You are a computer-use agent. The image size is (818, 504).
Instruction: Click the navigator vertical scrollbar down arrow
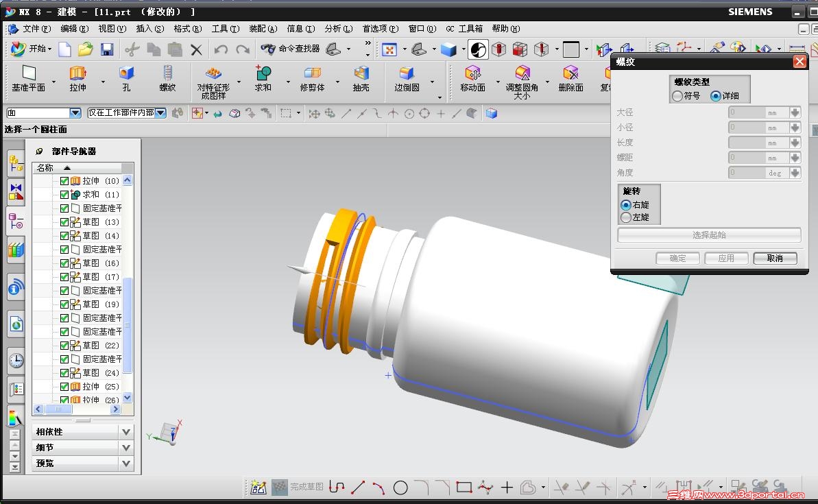pyautogui.click(x=128, y=398)
